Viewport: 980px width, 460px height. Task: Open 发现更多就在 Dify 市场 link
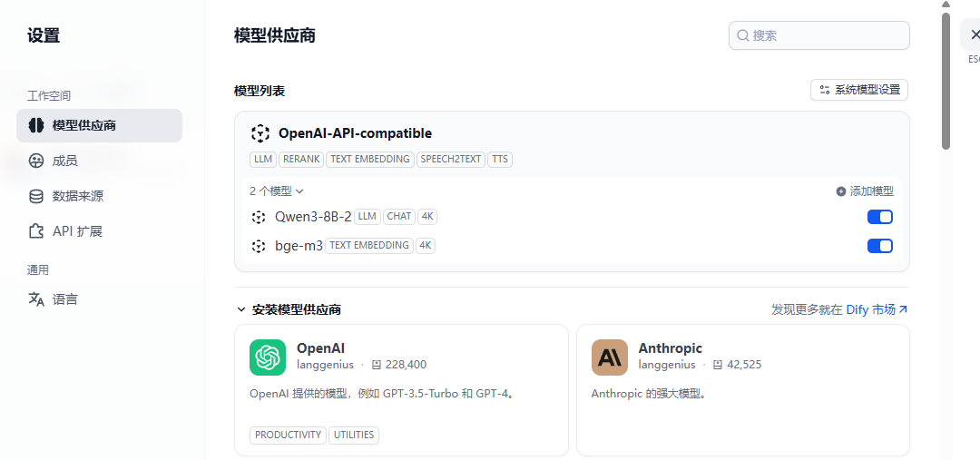839,309
